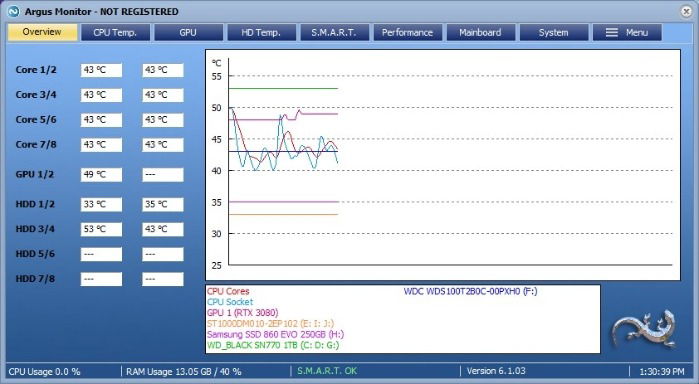The image size is (699, 384).
Task: Go to the HD Temp. tab
Action: pyautogui.click(x=261, y=33)
